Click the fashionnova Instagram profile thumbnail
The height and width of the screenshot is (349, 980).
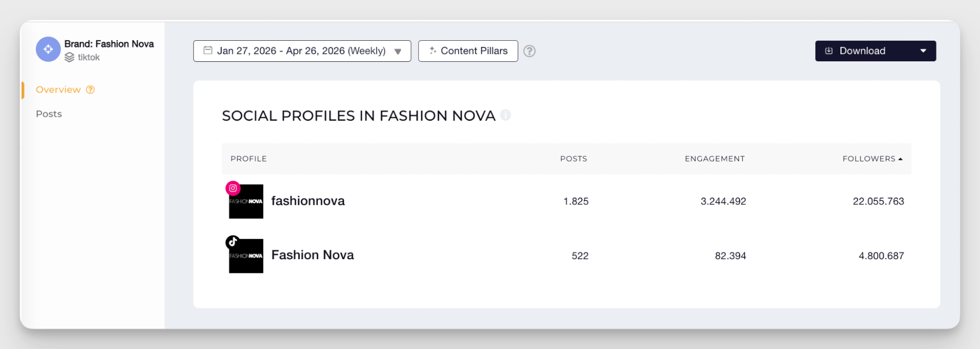pos(246,201)
